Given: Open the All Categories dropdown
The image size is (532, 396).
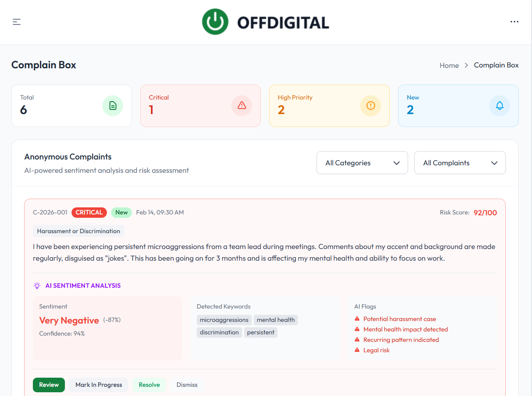Looking at the screenshot, I should [361, 162].
